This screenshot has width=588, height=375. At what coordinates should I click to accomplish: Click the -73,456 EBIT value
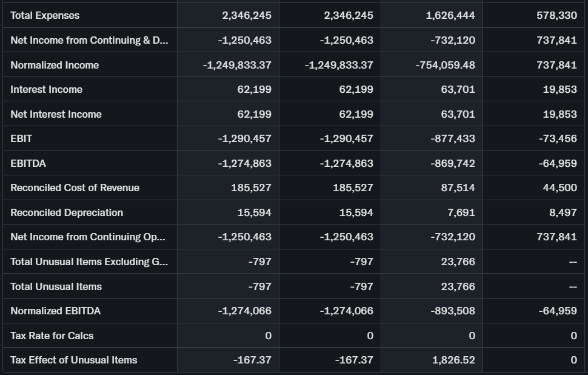[x=558, y=138]
